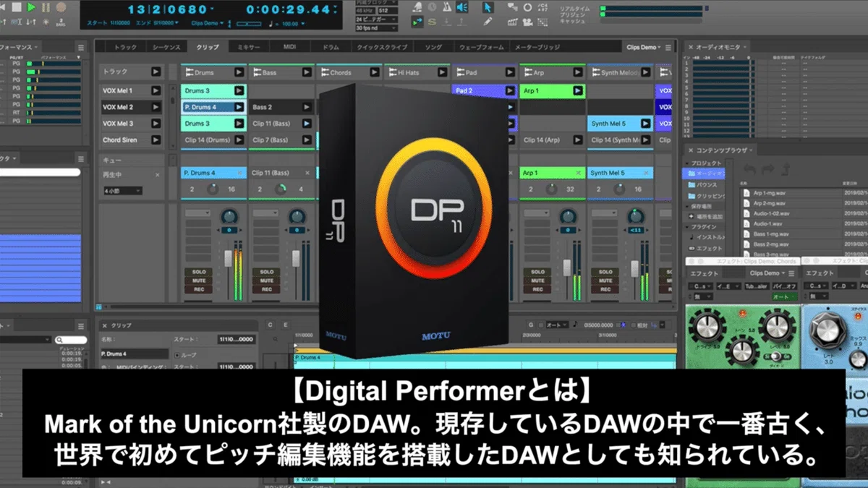
Task: Trigger the Pad track column play button
Action: point(509,72)
